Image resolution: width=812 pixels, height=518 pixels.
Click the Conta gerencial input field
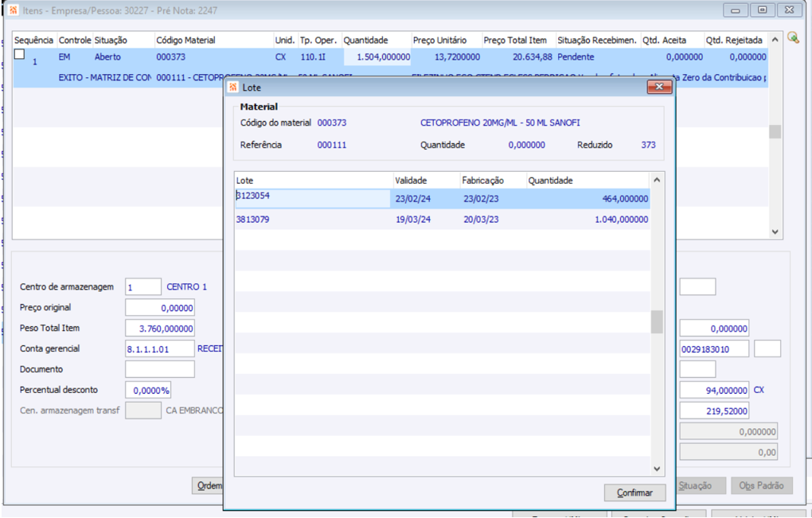coord(160,349)
